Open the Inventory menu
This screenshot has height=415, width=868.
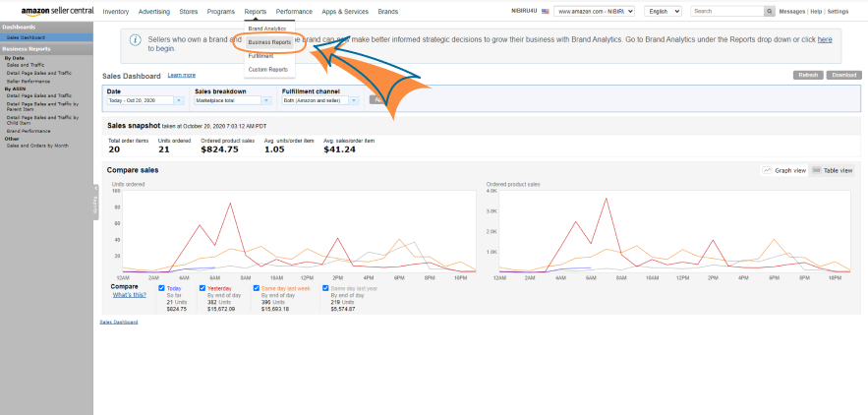click(115, 11)
